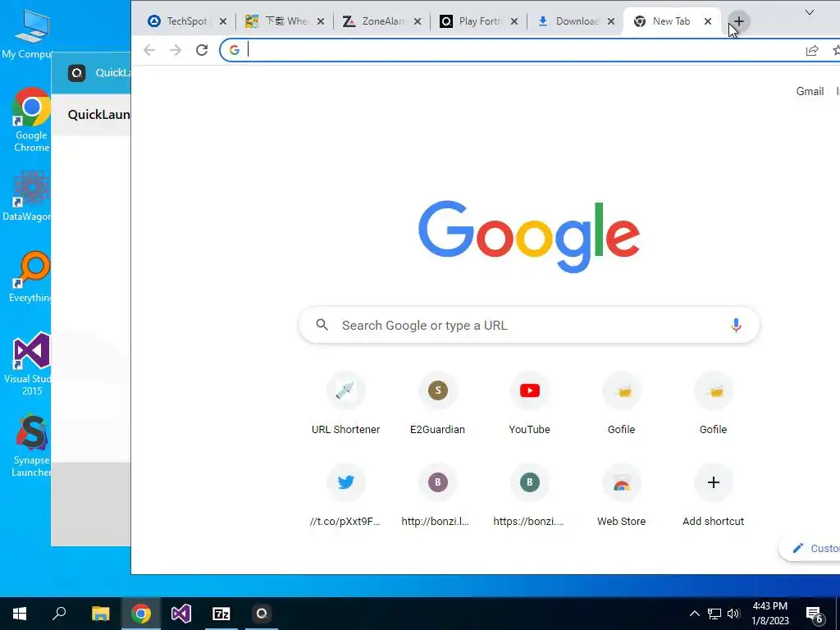Click the share page icon in the address bar

[x=812, y=50]
